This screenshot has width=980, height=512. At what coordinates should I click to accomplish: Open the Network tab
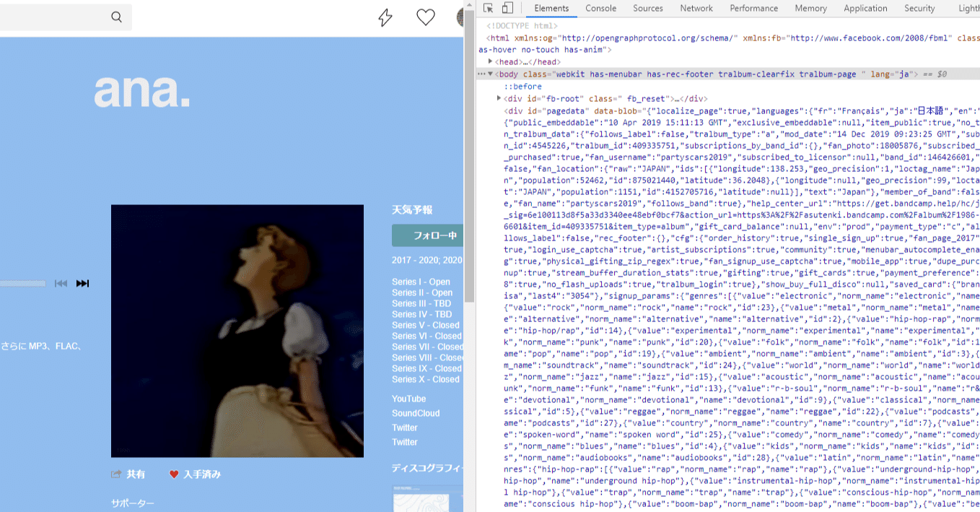tap(696, 8)
